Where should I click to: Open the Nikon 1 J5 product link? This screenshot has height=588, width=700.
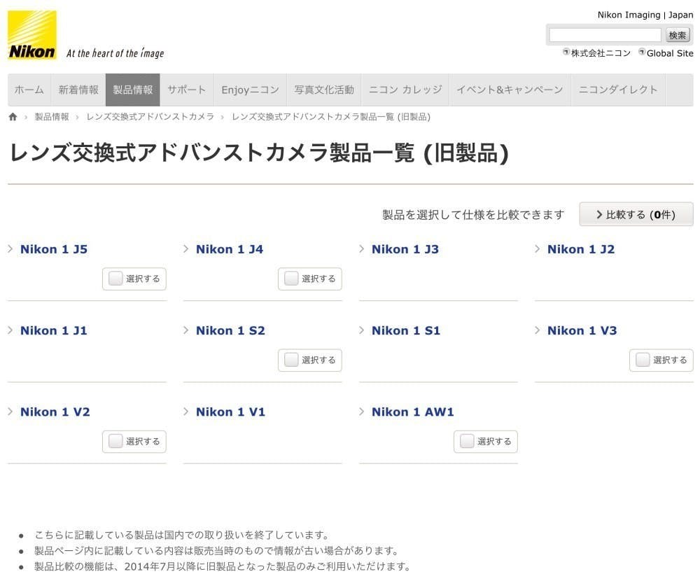pyautogui.click(x=54, y=249)
